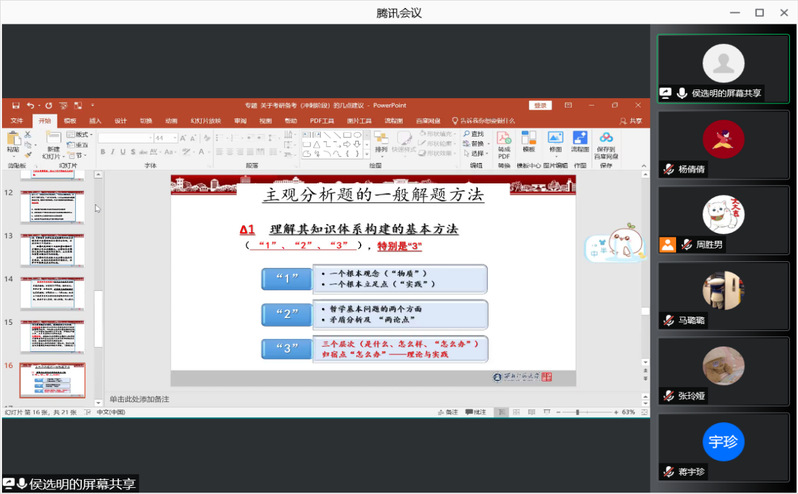Open the 文件 file menu
Image resolution: width=798 pixels, height=494 pixels.
click(x=16, y=120)
